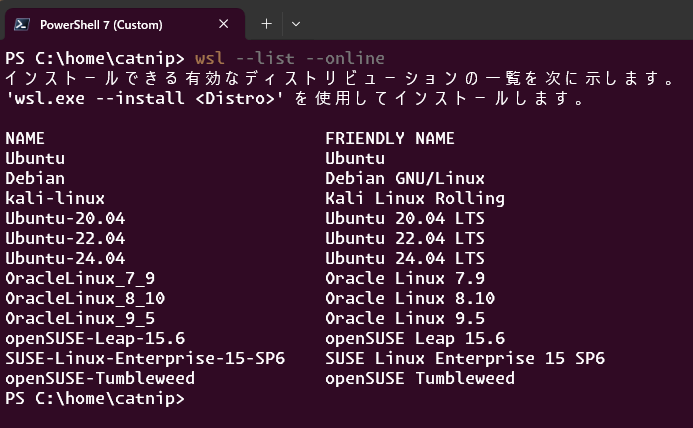Viewport: 693px width, 428px height.
Task: Expand the new tab profile dropdown chevron
Action: 296,23
